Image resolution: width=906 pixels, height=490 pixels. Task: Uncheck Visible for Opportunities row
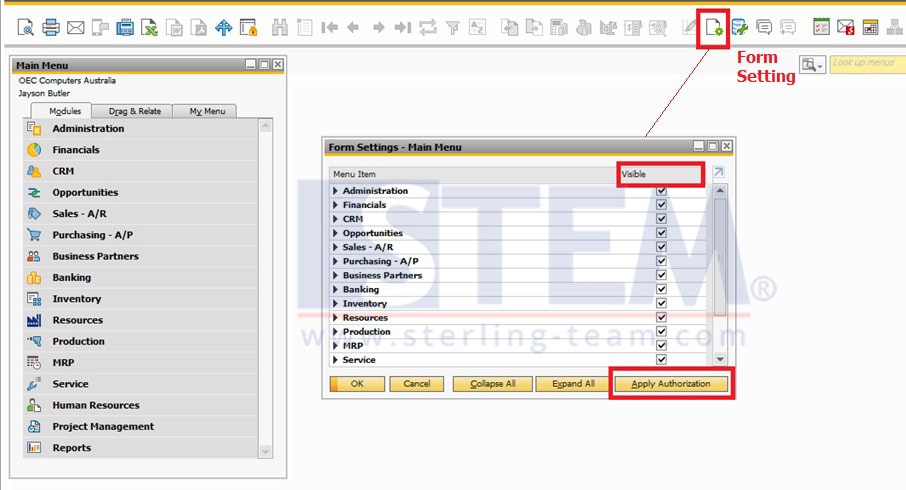pos(662,233)
